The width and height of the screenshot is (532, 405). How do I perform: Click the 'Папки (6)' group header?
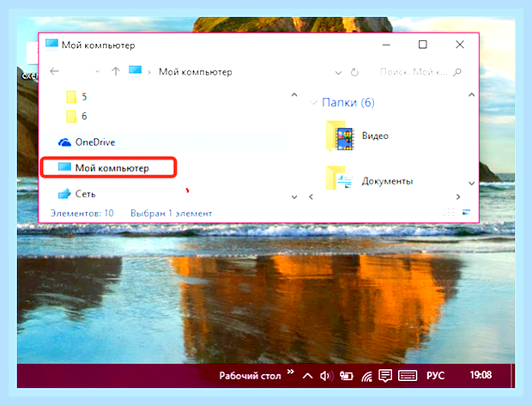(x=348, y=102)
